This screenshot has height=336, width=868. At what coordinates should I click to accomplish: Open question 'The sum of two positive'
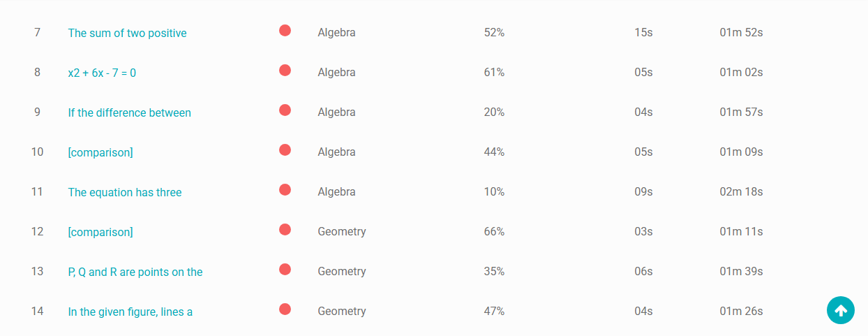pyautogui.click(x=127, y=33)
